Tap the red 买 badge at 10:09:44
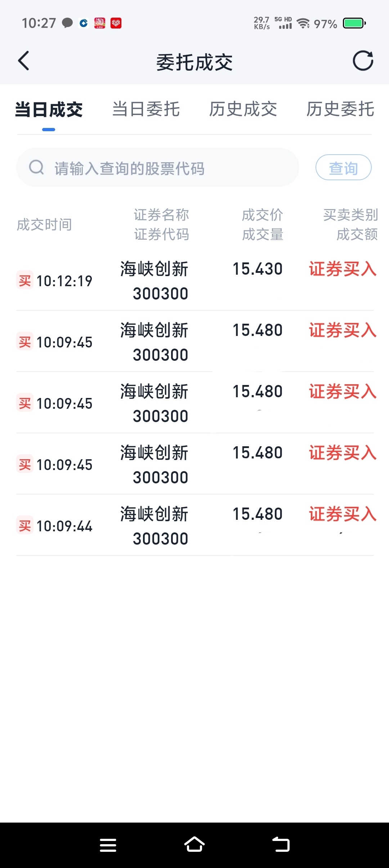389x868 pixels. [x=25, y=525]
